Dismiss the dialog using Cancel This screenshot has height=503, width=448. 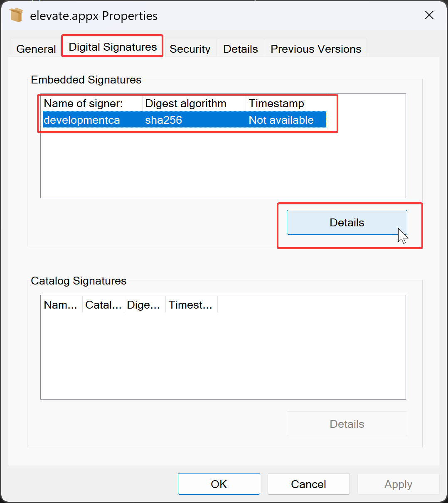tap(308, 484)
